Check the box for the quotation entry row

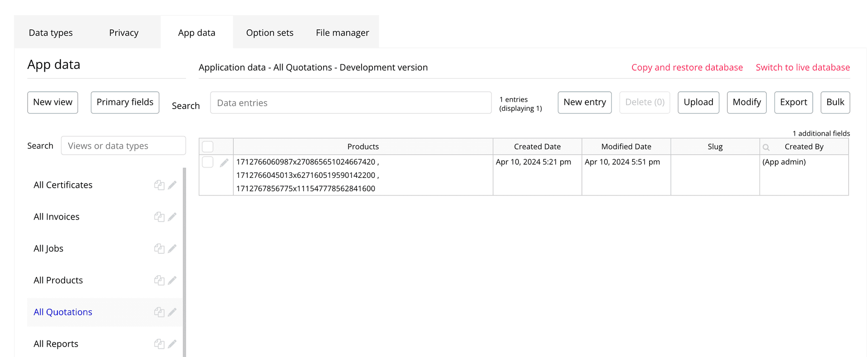pos(208,162)
